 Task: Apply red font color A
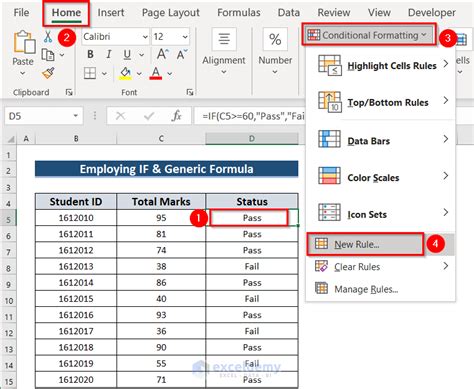156,73
